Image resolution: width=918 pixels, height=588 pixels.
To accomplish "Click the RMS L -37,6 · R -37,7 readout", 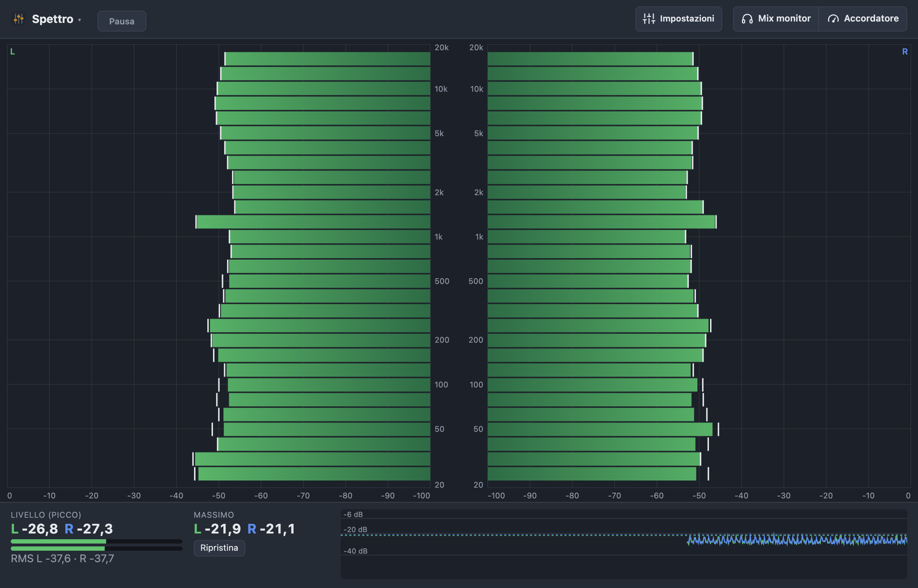I will tap(63, 559).
